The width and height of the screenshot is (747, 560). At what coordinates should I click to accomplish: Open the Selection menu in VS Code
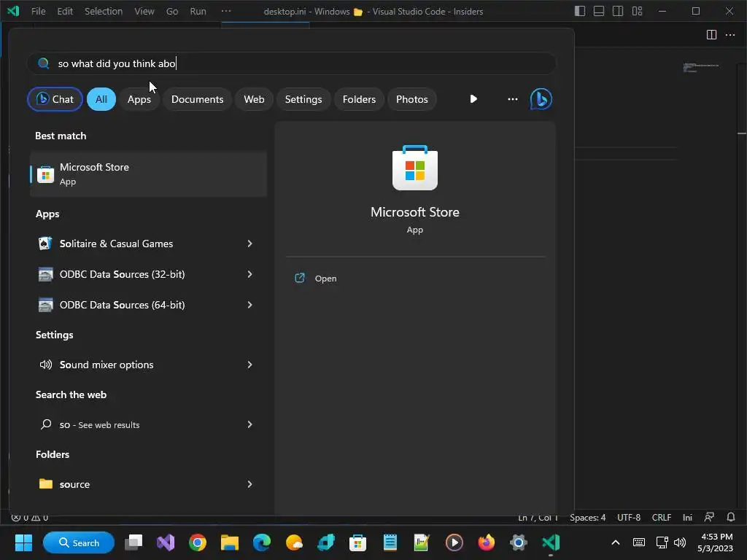(x=104, y=11)
